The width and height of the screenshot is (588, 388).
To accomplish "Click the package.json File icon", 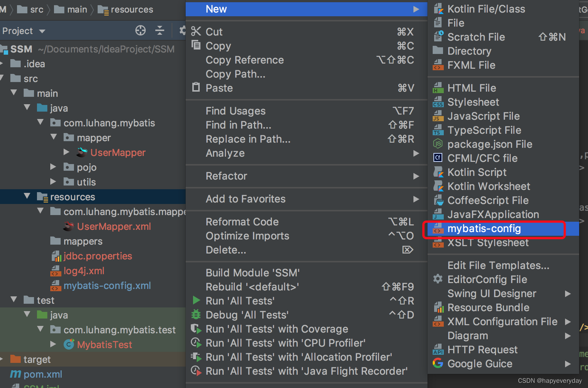I will (x=438, y=144).
